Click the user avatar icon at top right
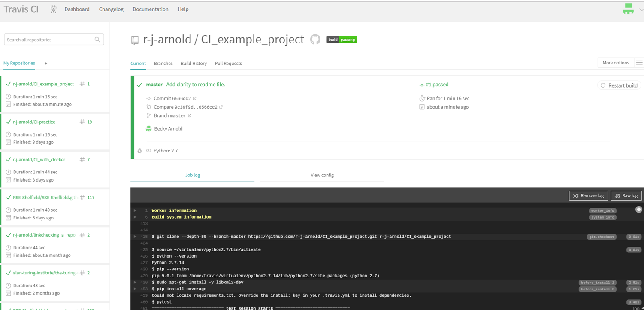644x310 pixels. 628,9
